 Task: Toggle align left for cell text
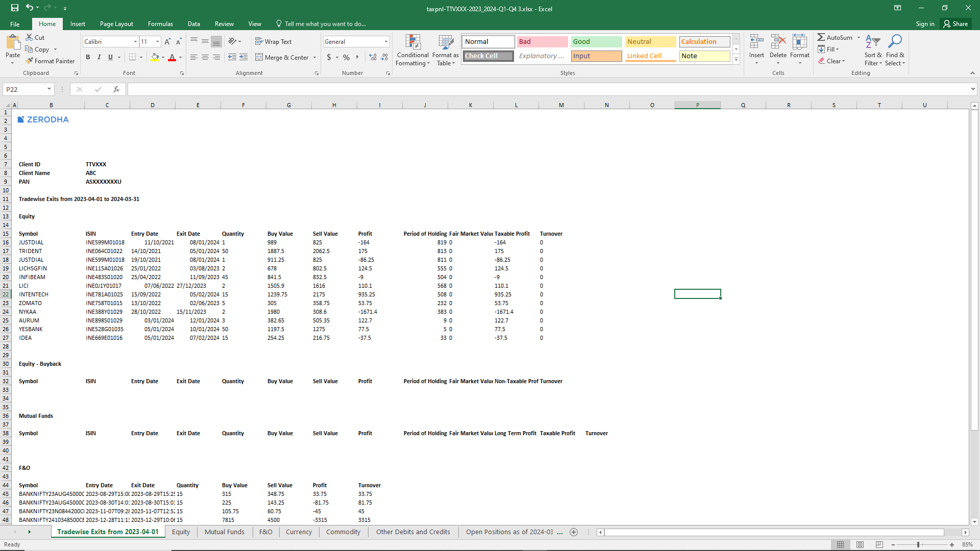coord(194,57)
